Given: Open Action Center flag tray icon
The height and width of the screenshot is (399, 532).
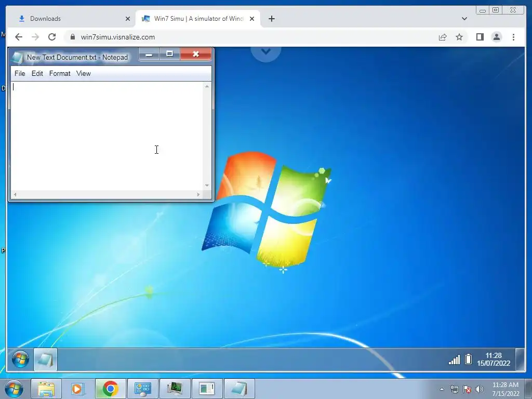Looking at the screenshot, I should pos(467,389).
